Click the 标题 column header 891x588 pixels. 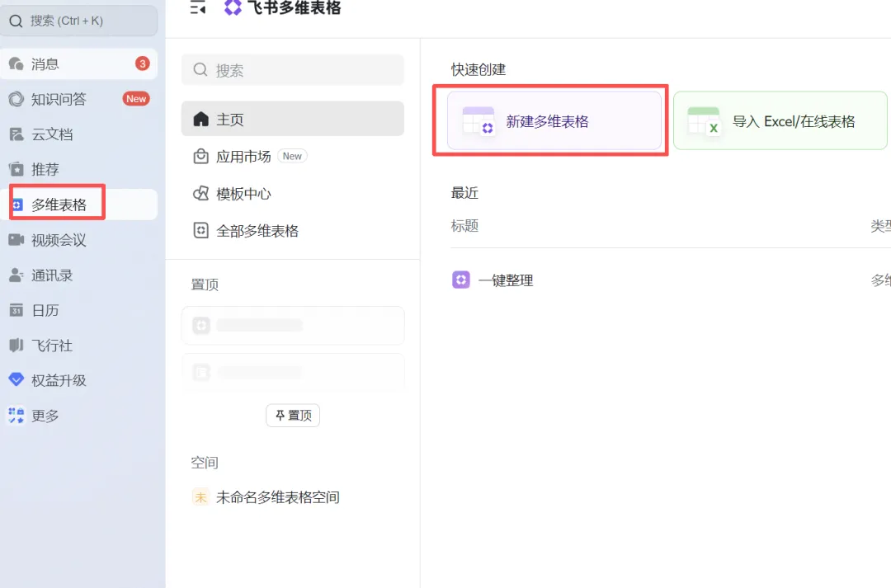(464, 226)
